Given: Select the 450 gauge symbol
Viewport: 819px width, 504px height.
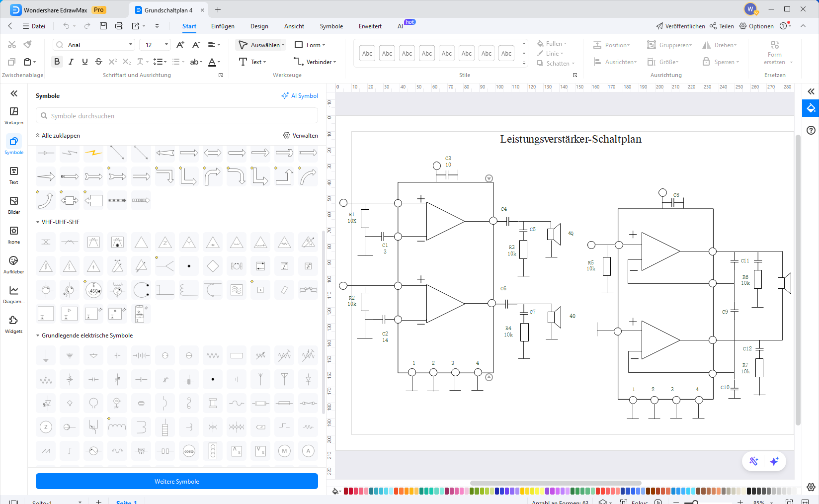Looking at the screenshot, I should click(93, 290).
